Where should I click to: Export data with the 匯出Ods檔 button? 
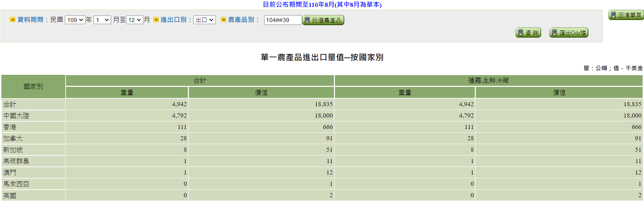(x=568, y=32)
